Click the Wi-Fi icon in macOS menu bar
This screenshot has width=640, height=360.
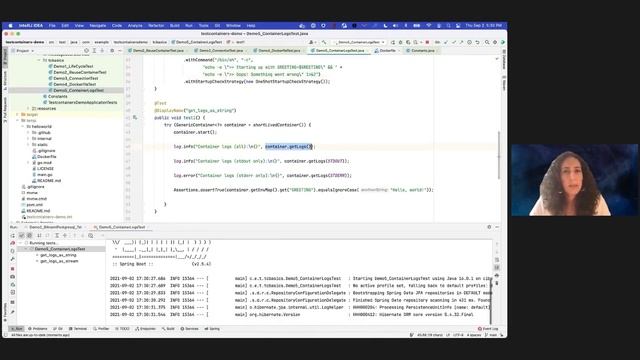429,25
